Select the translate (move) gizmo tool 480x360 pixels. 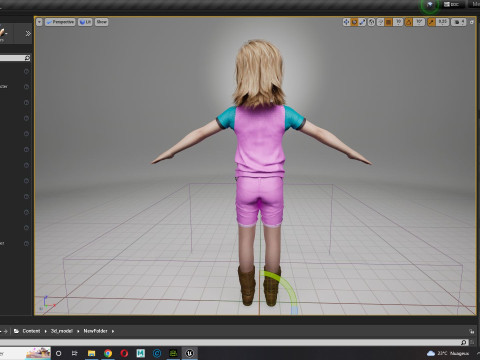(346, 22)
